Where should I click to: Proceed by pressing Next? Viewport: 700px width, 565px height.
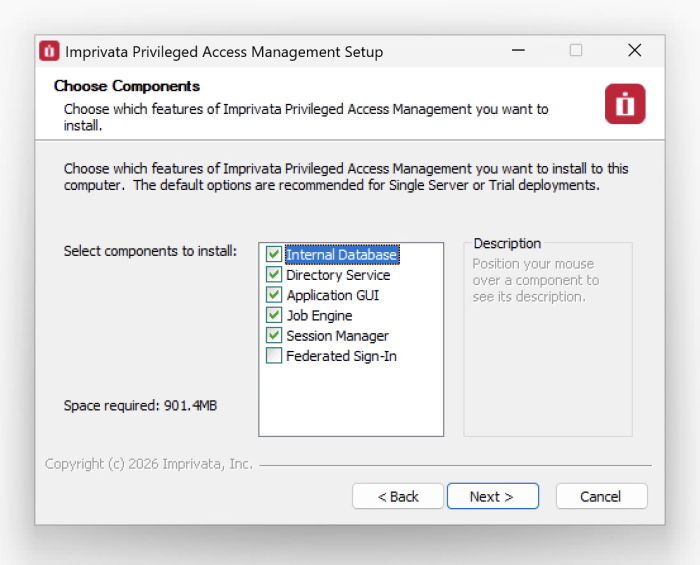coord(492,496)
